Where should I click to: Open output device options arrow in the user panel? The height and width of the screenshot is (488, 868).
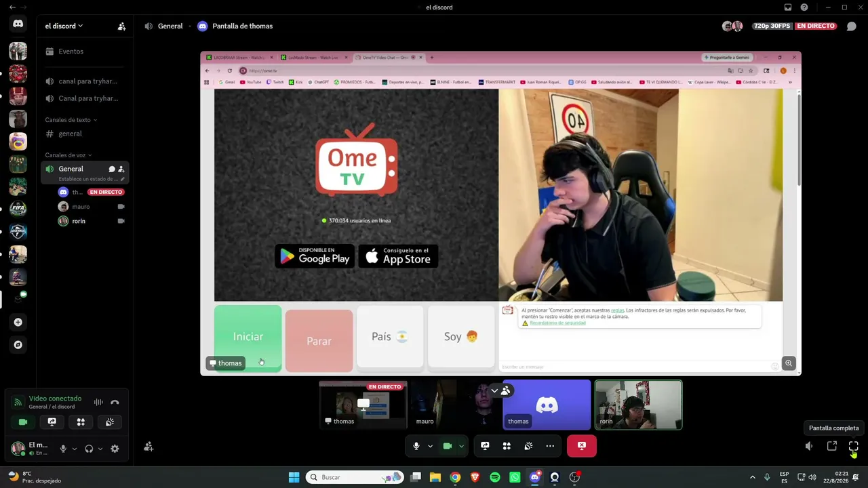[100, 449]
